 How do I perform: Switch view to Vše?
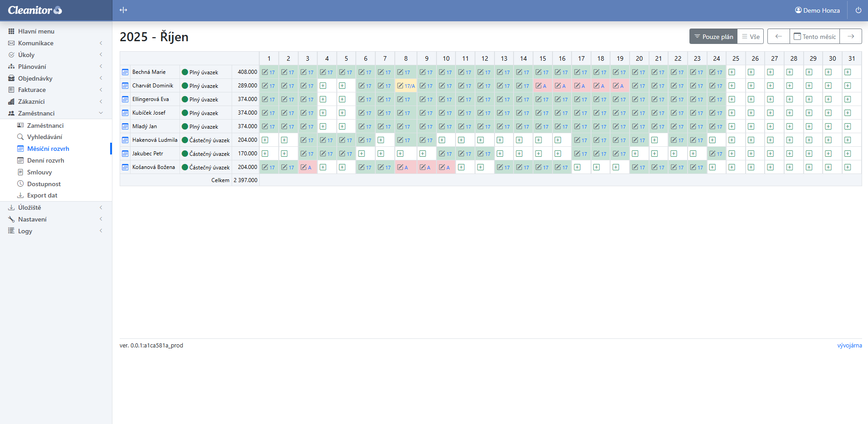coord(751,36)
